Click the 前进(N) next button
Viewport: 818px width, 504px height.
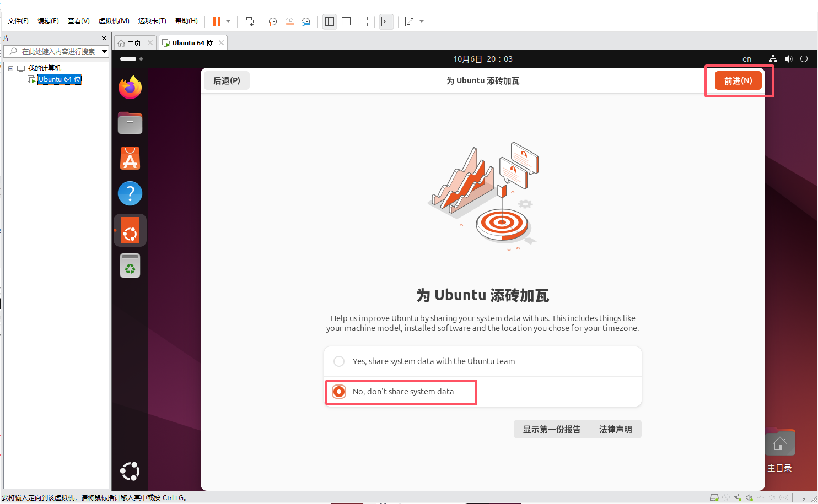click(738, 80)
